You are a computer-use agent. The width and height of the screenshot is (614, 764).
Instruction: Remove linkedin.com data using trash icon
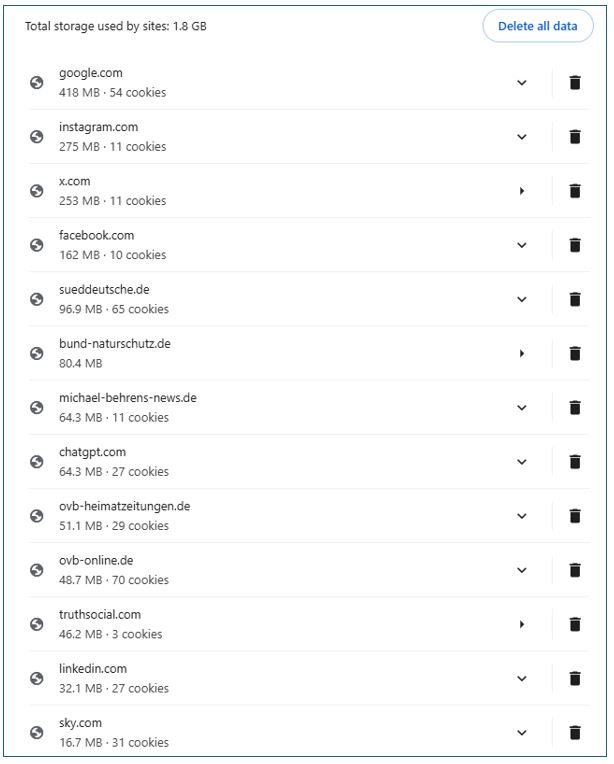(x=575, y=679)
